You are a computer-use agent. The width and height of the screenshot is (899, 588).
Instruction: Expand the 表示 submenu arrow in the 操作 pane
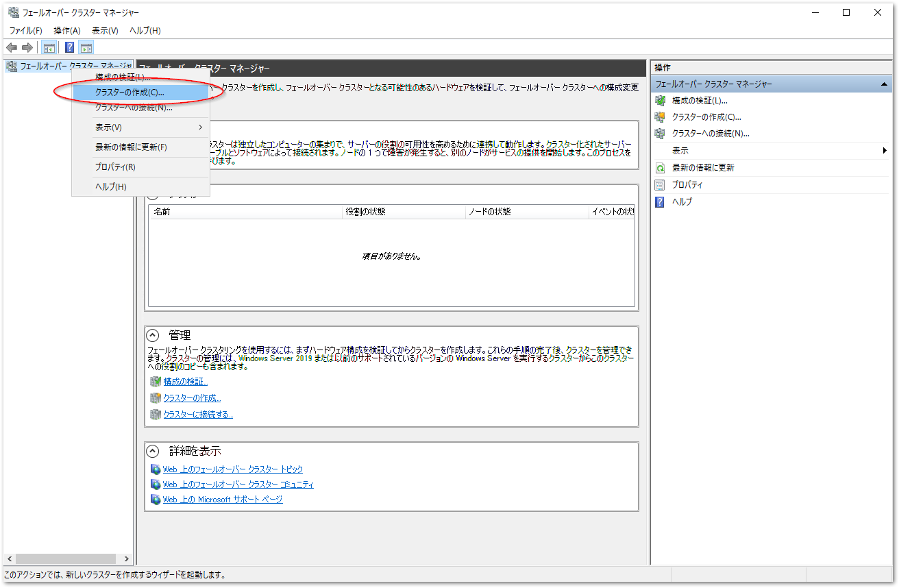885,151
